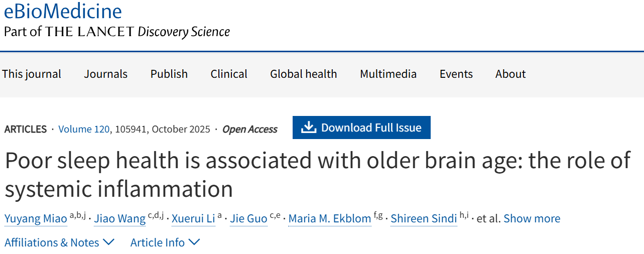Image resolution: width=644 pixels, height=254 pixels.
Task: Open author Jiao Wang's details
Action: click(x=119, y=219)
